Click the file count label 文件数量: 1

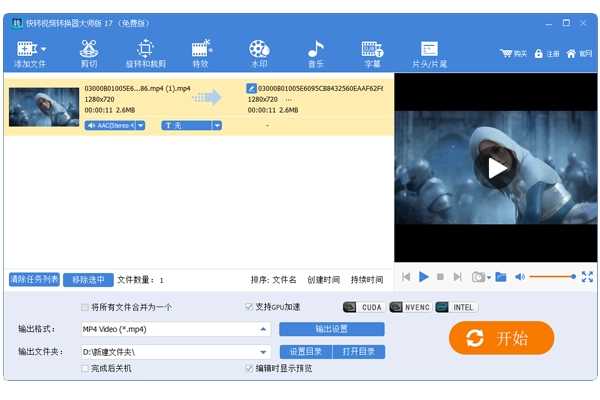[140, 280]
